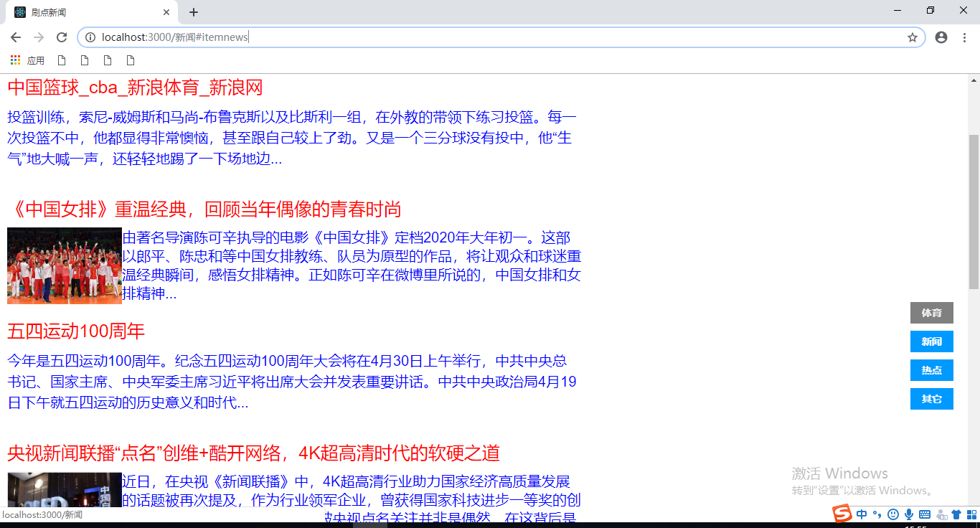This screenshot has height=528, width=980.
Task: Open Chrome's three-dot menu
Action: pos(964,37)
